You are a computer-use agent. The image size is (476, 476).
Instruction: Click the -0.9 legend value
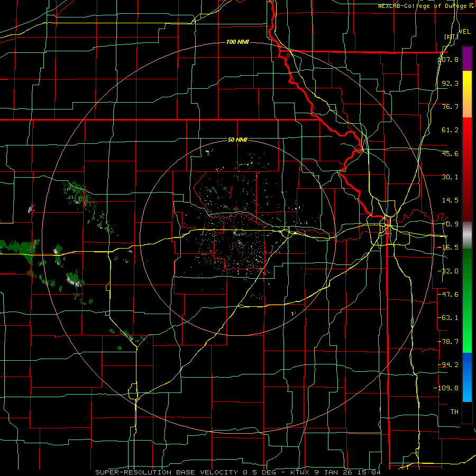(450, 224)
